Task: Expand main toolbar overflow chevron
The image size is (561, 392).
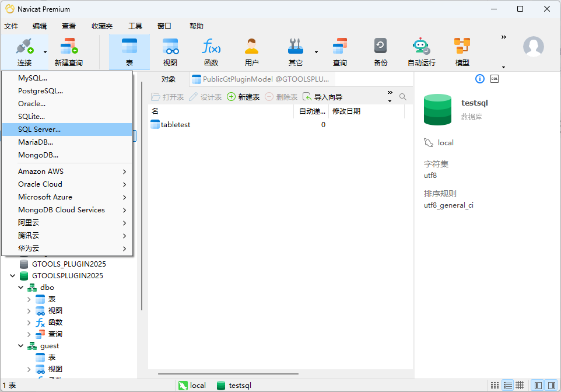Action: coord(504,37)
